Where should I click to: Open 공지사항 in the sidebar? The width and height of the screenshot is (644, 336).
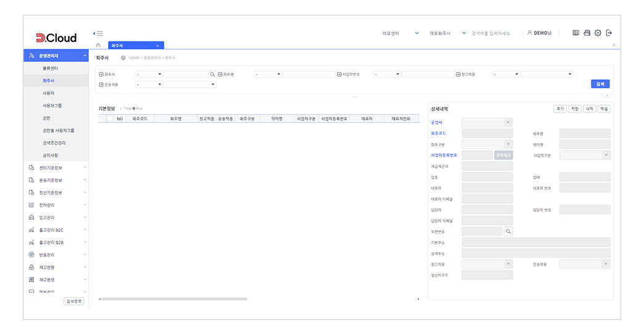point(51,156)
